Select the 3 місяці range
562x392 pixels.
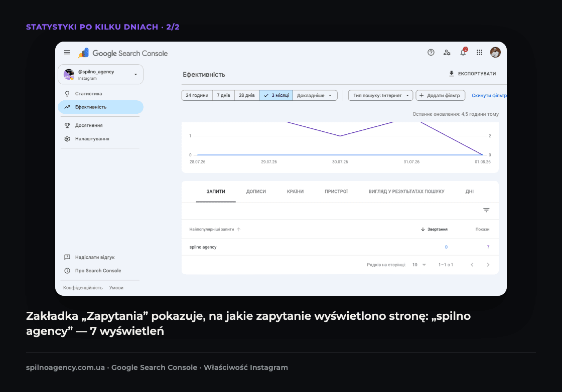point(276,96)
